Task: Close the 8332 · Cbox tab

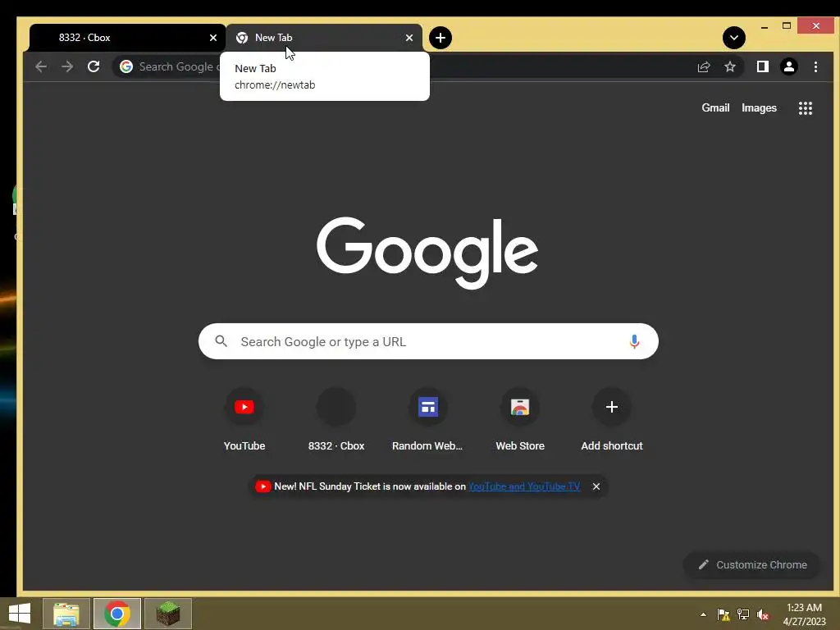Action: (x=213, y=38)
